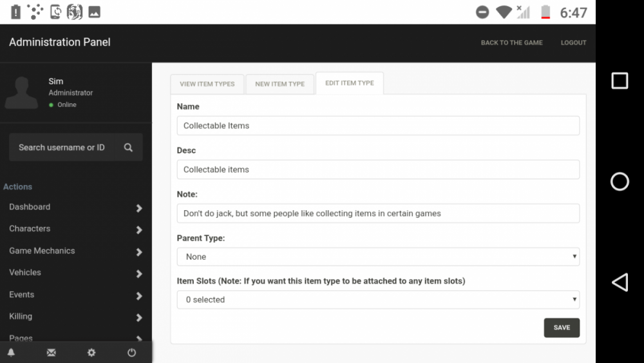This screenshot has width=644, height=363.
Task: Expand the Vehicles sidebar section
Action: tap(75, 273)
